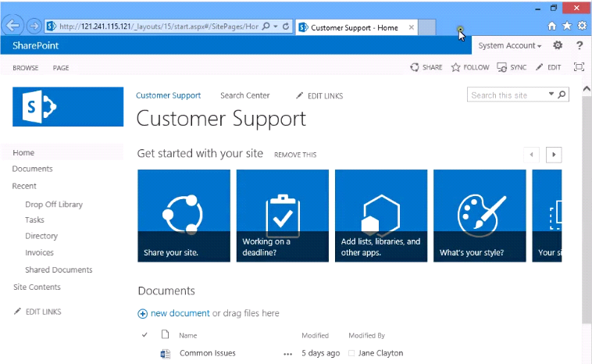Click the Recent heading in sidebar

pos(24,186)
